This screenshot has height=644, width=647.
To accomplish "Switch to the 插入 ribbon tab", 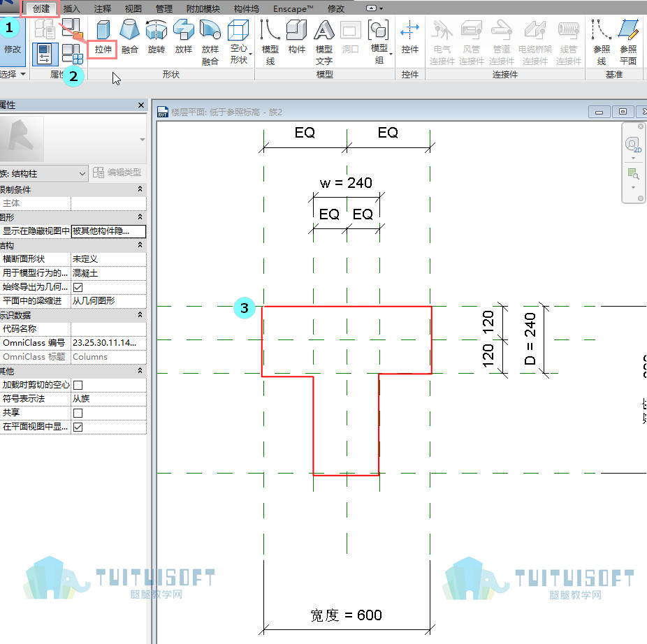I will [x=71, y=8].
